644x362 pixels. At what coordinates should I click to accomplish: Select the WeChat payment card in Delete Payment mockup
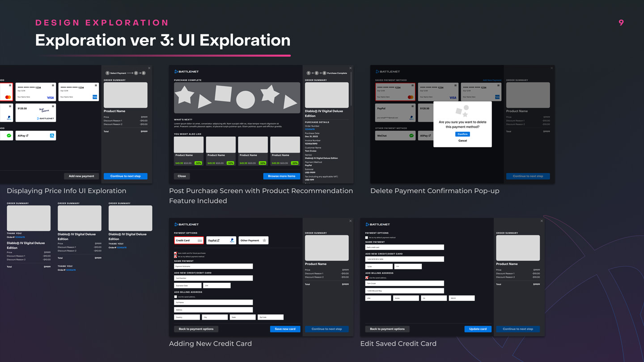395,135
